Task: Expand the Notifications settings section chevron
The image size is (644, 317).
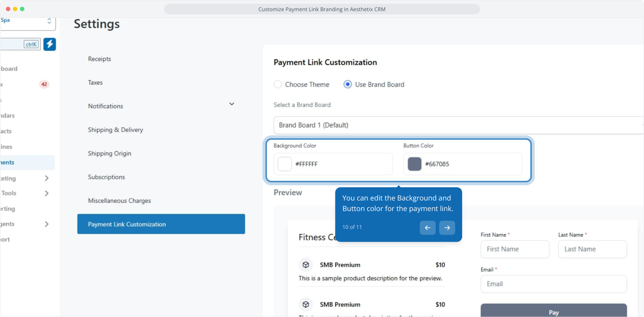Action: (232, 104)
